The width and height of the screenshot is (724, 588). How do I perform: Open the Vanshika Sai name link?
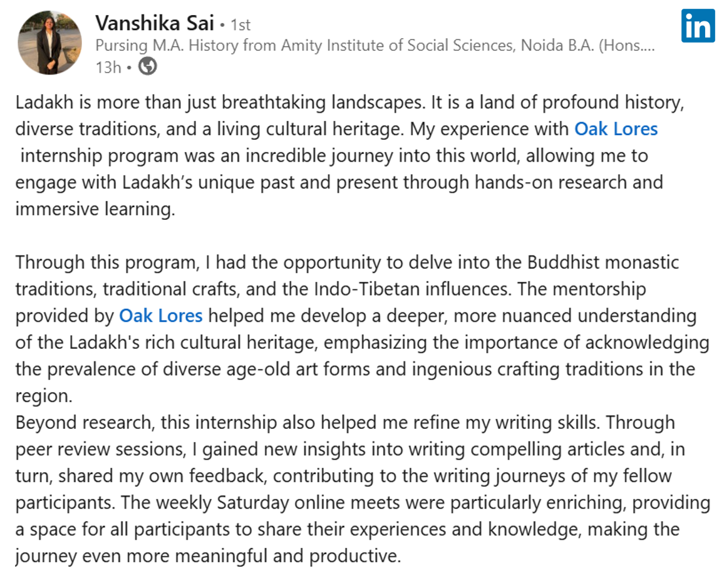click(x=155, y=23)
